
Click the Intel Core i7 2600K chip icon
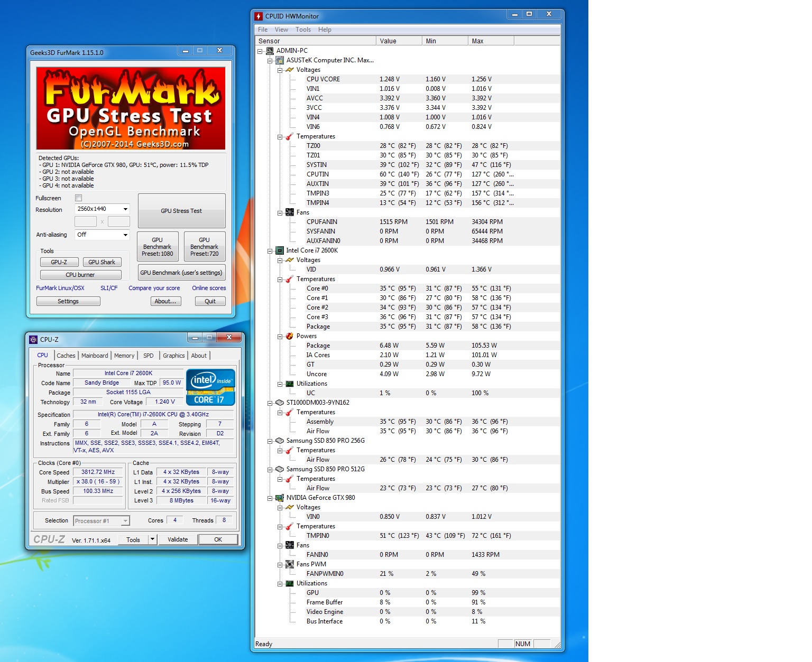click(x=280, y=250)
